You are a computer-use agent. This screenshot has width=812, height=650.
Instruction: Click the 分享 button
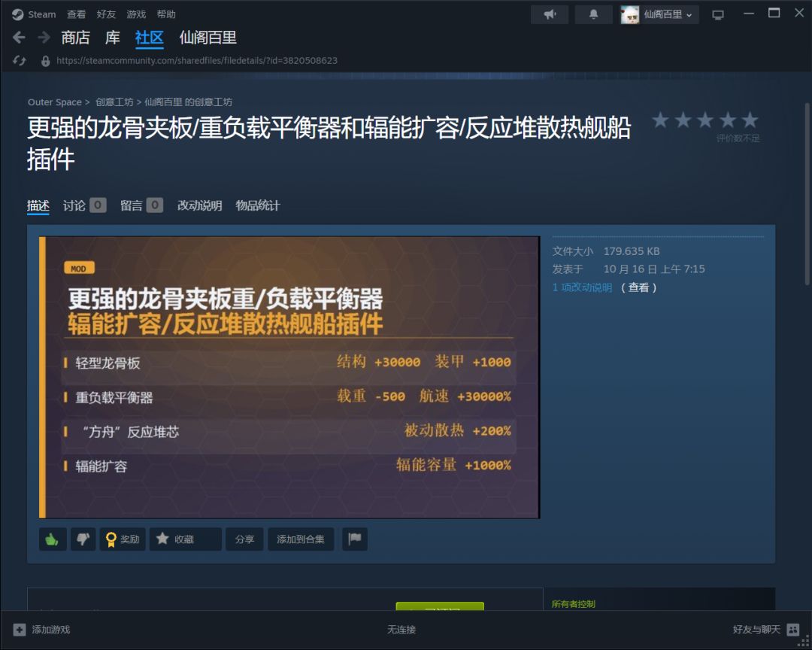tap(244, 539)
